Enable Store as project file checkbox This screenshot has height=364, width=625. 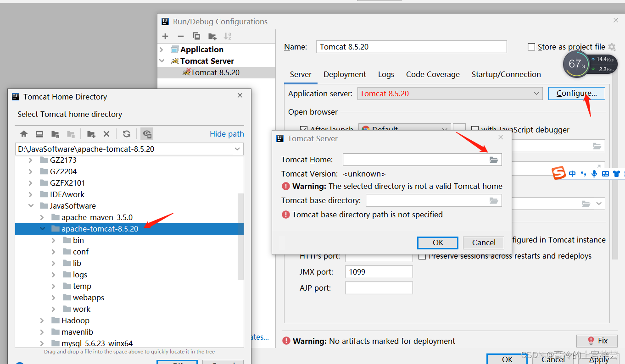531,47
